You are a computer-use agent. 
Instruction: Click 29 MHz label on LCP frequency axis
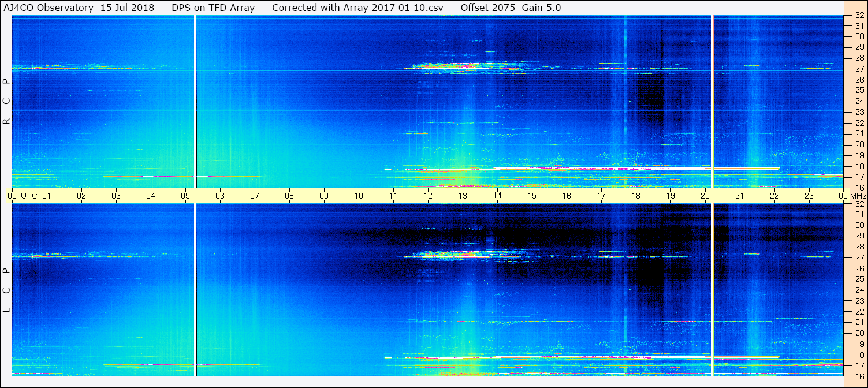[859, 236]
